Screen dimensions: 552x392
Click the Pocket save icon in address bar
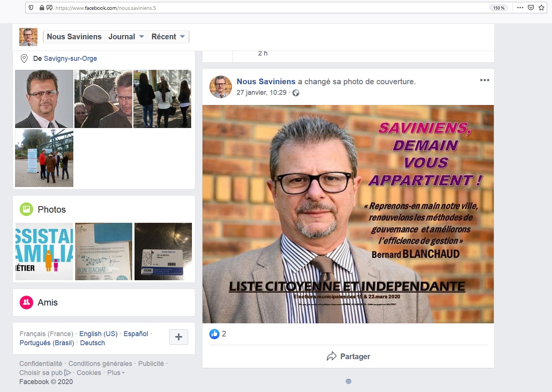coord(531,8)
